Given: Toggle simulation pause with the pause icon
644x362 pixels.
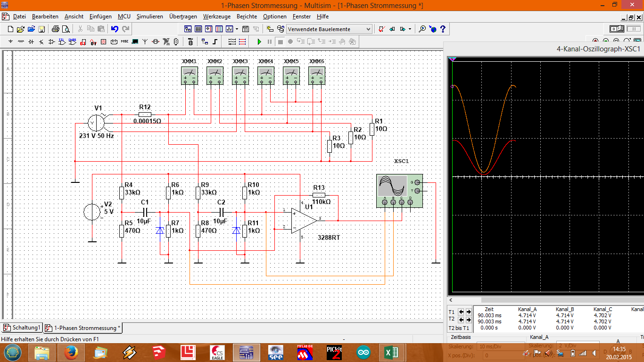Looking at the screenshot, I should click(269, 41).
